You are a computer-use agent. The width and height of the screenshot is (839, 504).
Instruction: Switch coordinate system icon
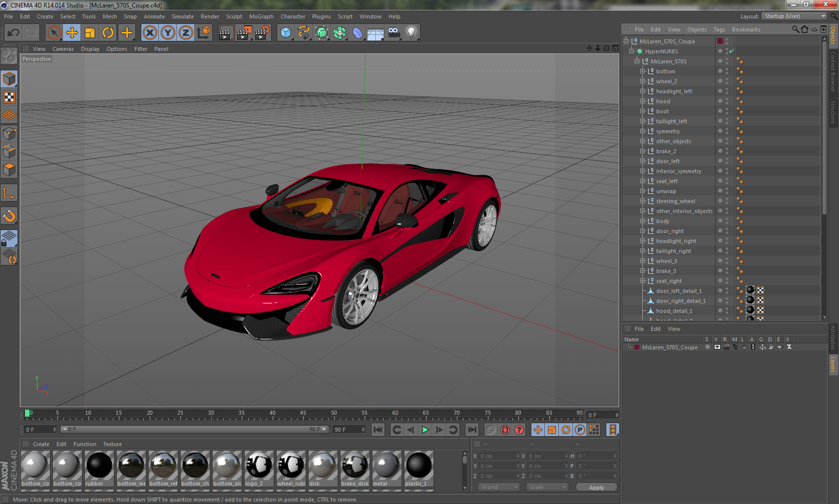[x=204, y=33]
